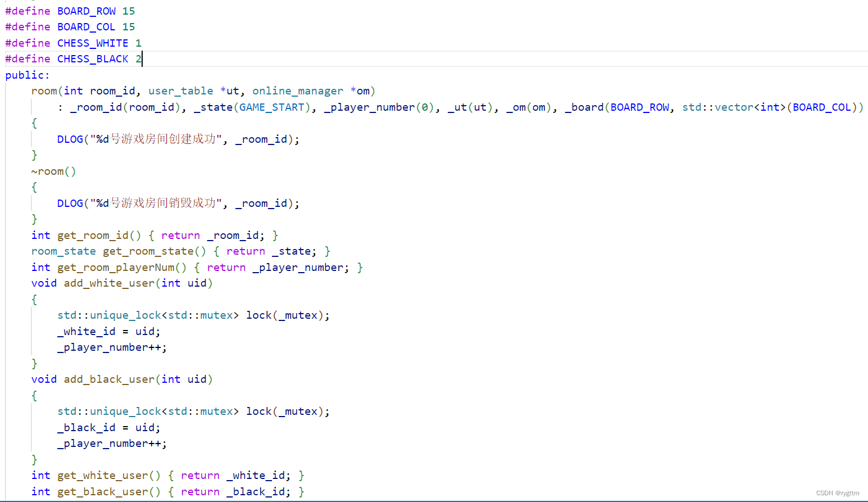Click the add_white_user function name
The image size is (868, 502).
pyautogui.click(x=109, y=283)
